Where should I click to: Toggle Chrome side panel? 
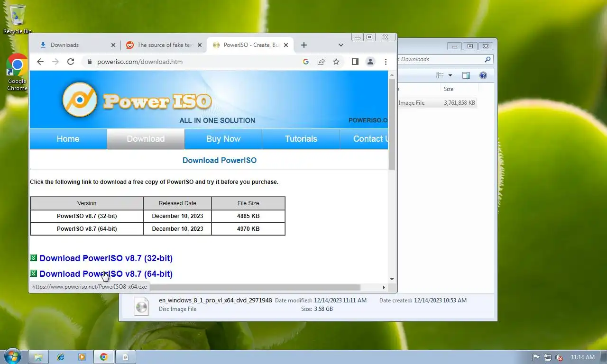click(x=355, y=62)
